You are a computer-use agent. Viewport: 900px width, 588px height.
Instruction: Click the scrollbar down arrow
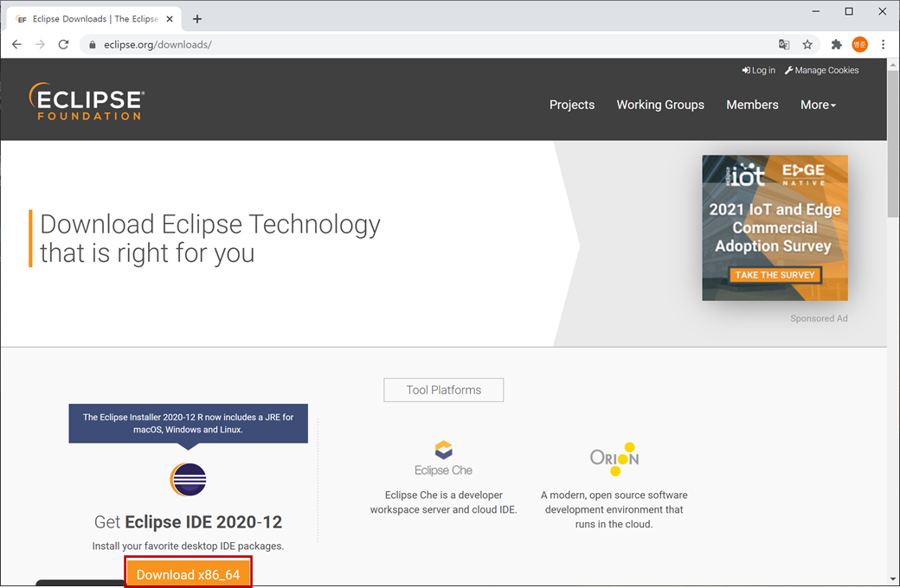892,578
